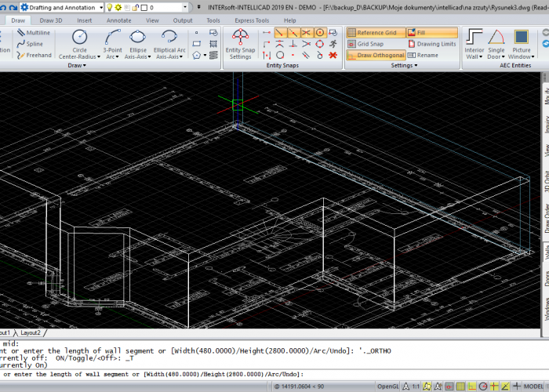This screenshot has height=392, width=549.
Task: Switch to the Insert ribbon tab
Action: coord(85,20)
